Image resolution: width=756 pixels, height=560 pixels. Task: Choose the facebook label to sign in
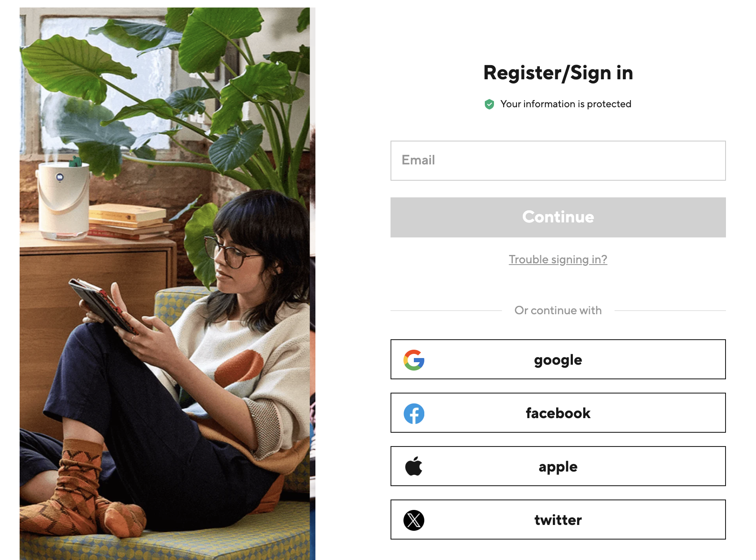(558, 413)
